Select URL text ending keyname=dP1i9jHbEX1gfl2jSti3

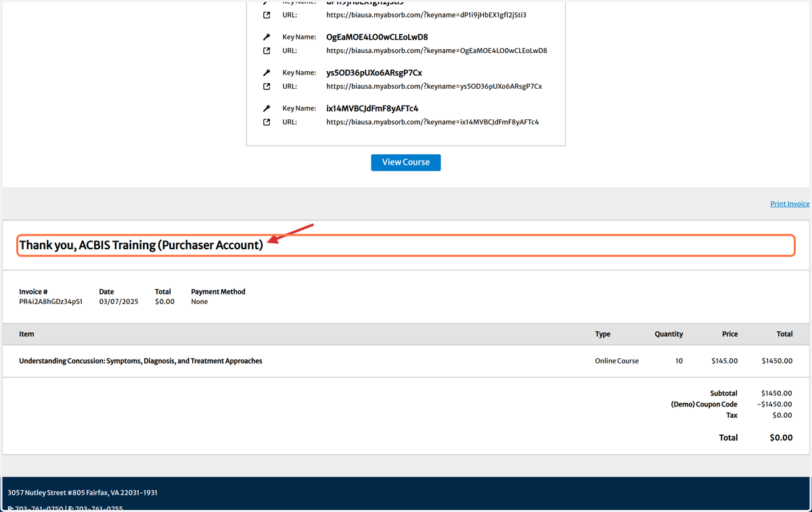pyautogui.click(x=426, y=15)
